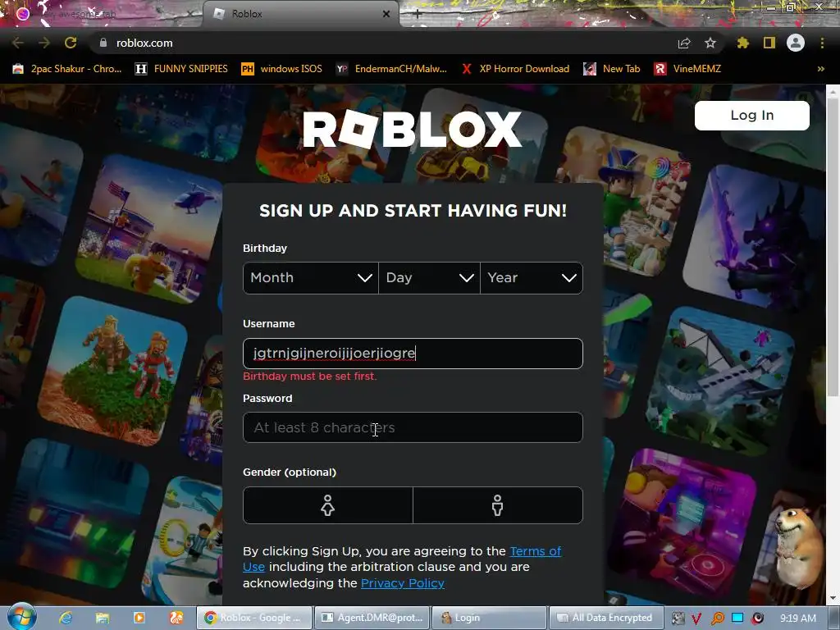
Task: Click the browser Back arrow
Action: 17,43
